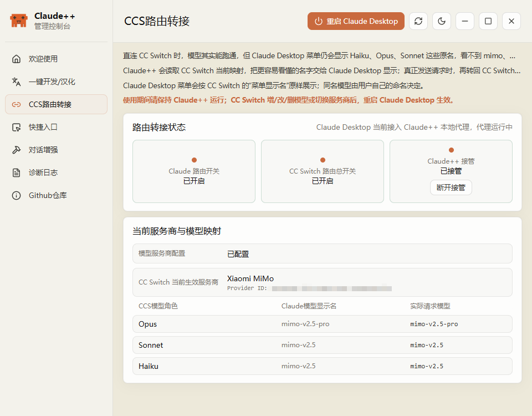The height and width of the screenshot is (416, 532).
Task: Click the Sonnet row role name
Action: coord(151,345)
